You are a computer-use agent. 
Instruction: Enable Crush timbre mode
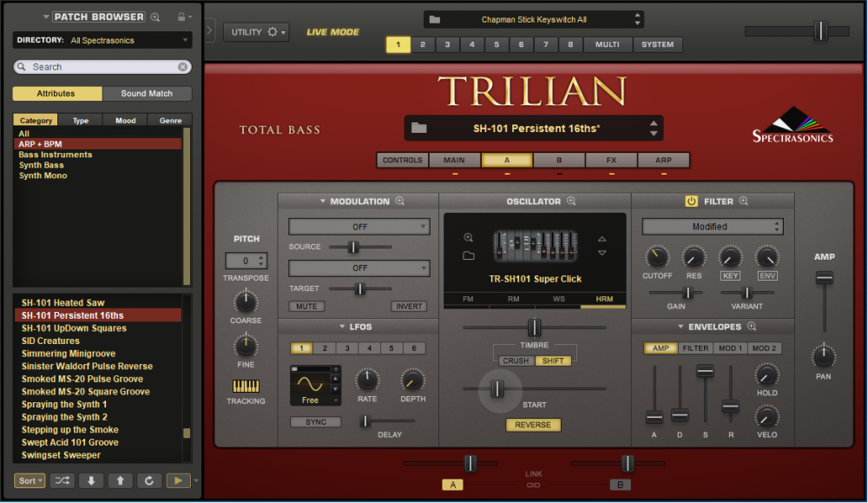pos(516,361)
